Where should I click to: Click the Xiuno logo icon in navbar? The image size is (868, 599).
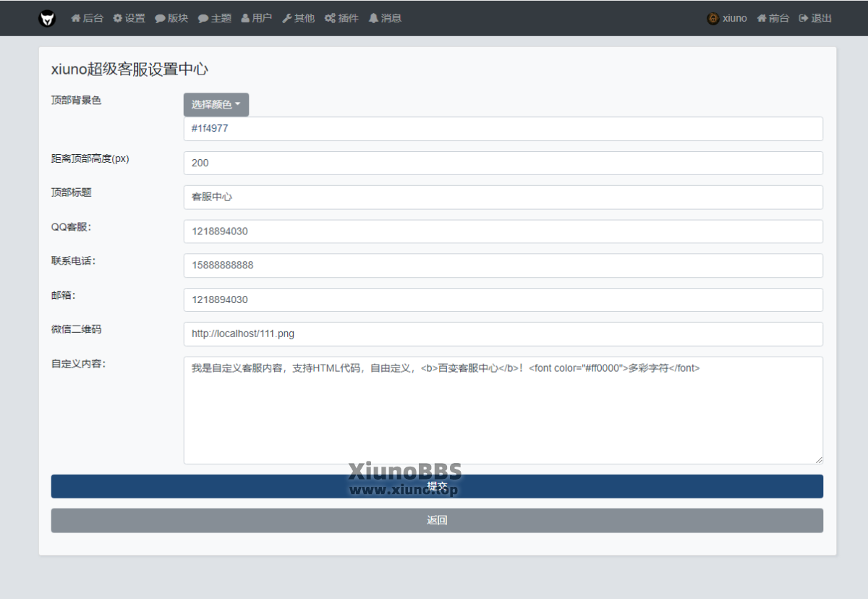tap(47, 18)
